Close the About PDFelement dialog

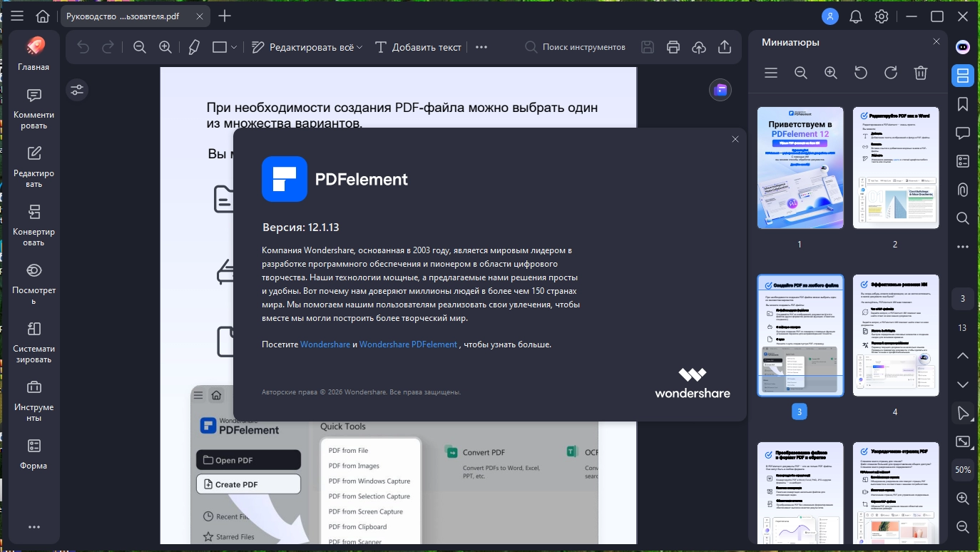735,139
